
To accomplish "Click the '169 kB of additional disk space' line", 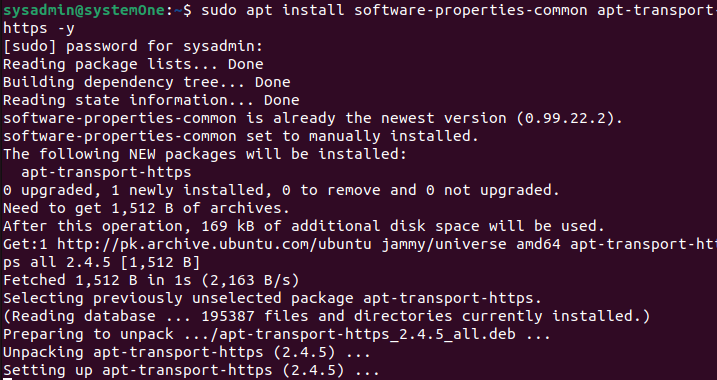I will 304,226.
